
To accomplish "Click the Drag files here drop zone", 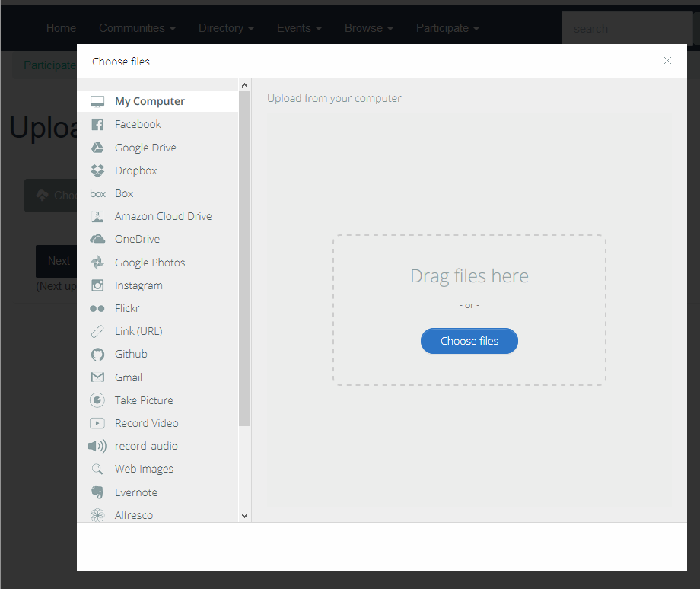I will [x=469, y=310].
